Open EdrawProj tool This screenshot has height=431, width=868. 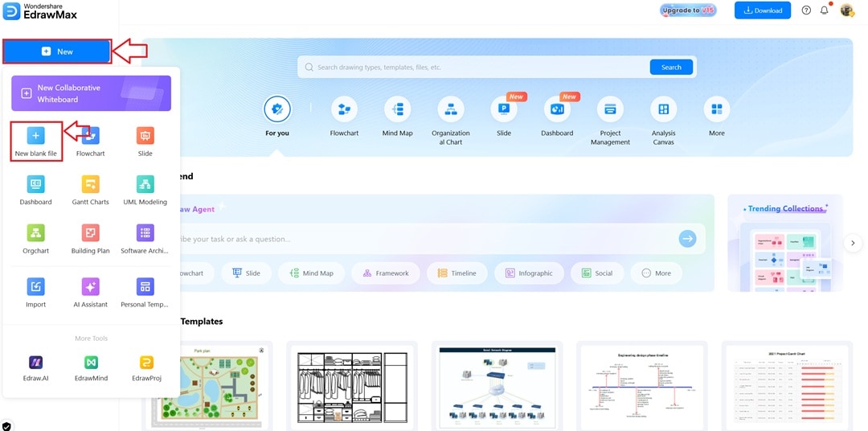pyautogui.click(x=146, y=369)
